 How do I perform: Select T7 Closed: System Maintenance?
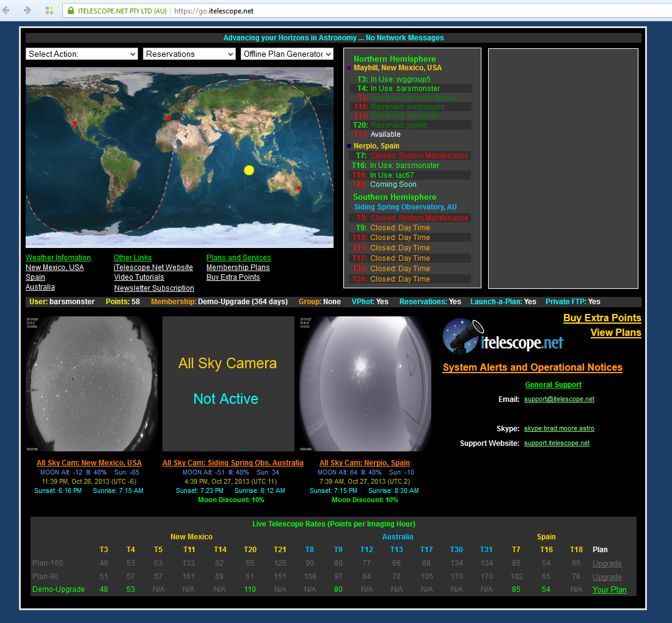412,156
